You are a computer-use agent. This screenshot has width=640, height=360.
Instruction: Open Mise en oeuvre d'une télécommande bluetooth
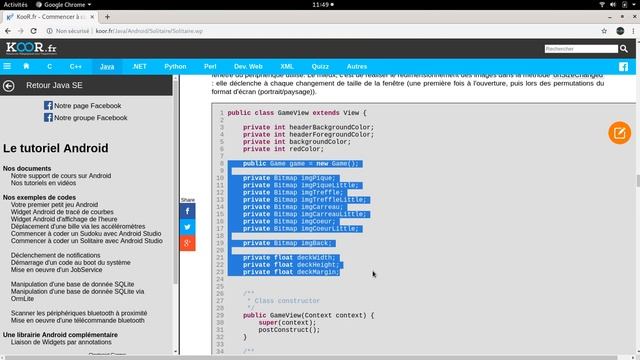[78, 321]
